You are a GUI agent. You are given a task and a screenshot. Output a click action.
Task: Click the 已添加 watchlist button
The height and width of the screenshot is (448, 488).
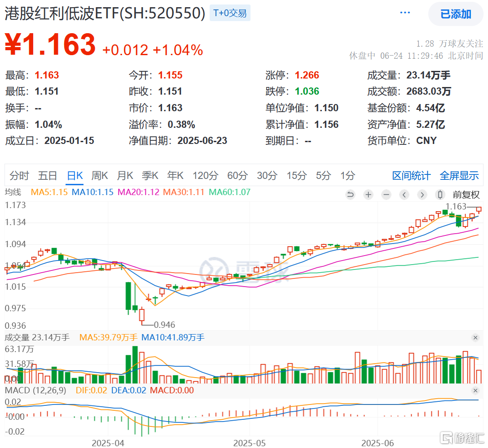[x=456, y=14]
